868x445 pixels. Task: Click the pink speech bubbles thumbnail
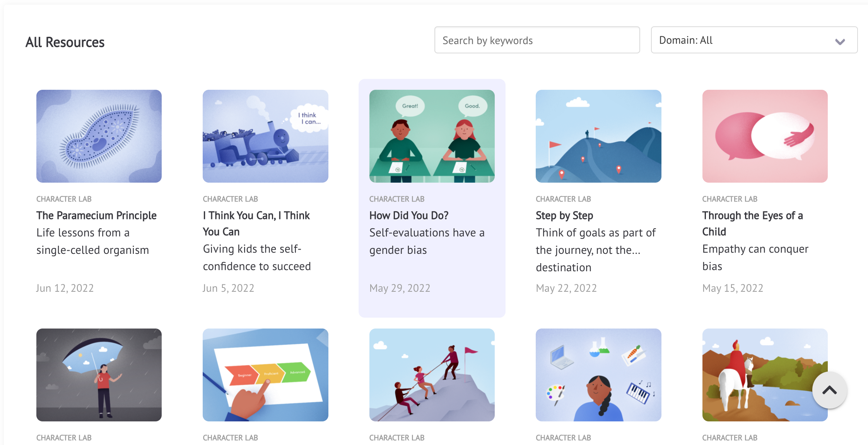pyautogui.click(x=764, y=136)
